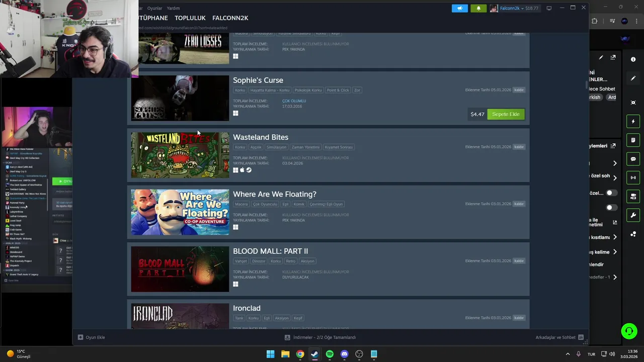Select the Point & Click tag
The width and height of the screenshot is (644, 362).
coord(338,90)
